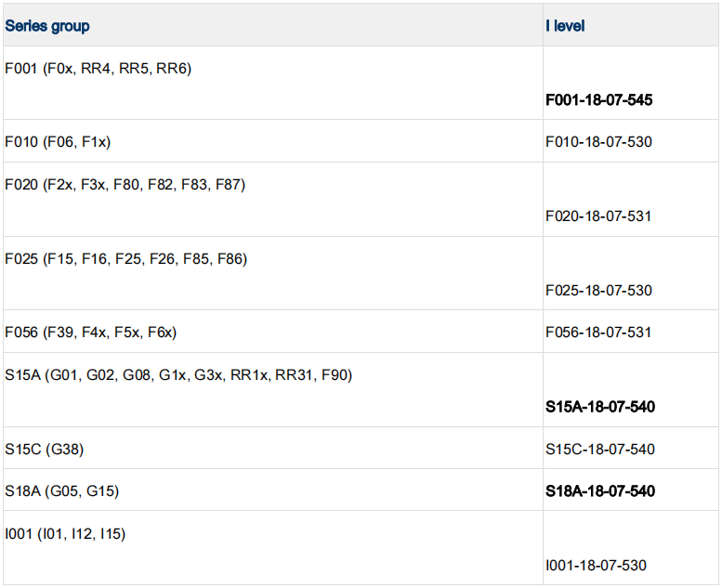The image size is (722, 588).
Task: Select the F001 series group cell
Action: [98, 68]
